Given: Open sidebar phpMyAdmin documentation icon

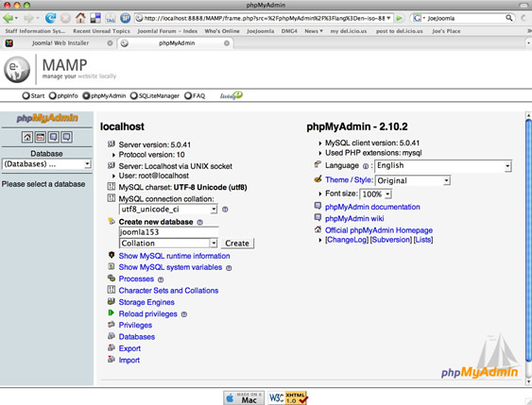Looking at the screenshot, I should tap(53, 137).
